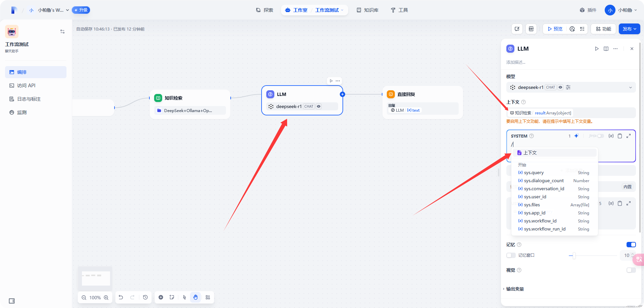Zoom in on the workflow canvas
644x308 pixels.
coord(106,298)
